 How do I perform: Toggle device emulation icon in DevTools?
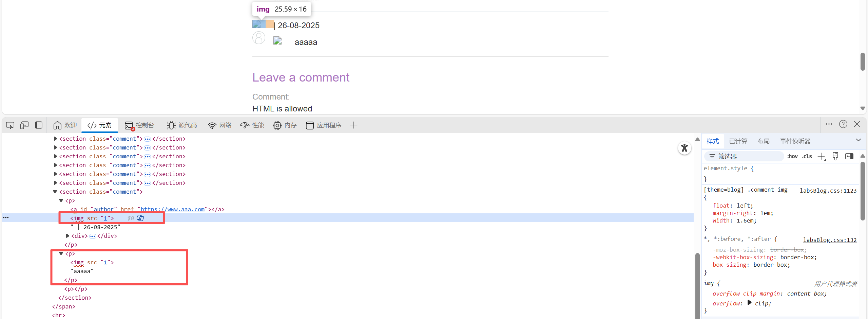click(x=24, y=125)
